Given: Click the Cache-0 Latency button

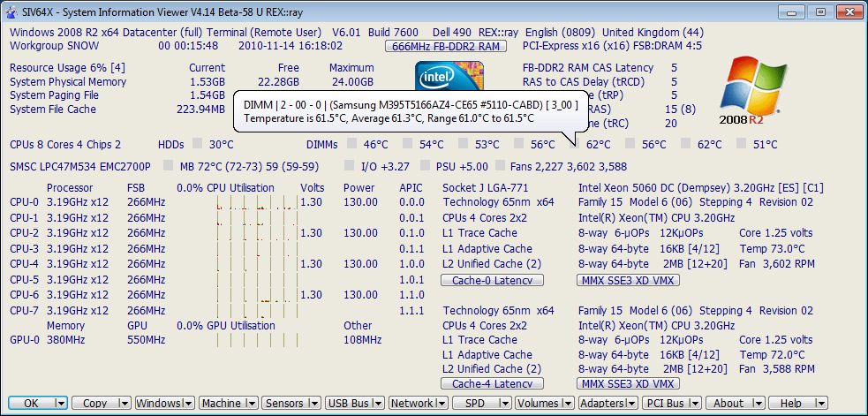Looking at the screenshot, I should coord(492,280).
